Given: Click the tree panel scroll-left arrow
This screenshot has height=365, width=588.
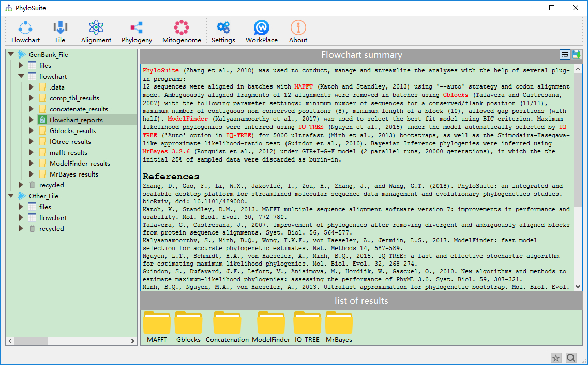Looking at the screenshot, I should 10,341.
